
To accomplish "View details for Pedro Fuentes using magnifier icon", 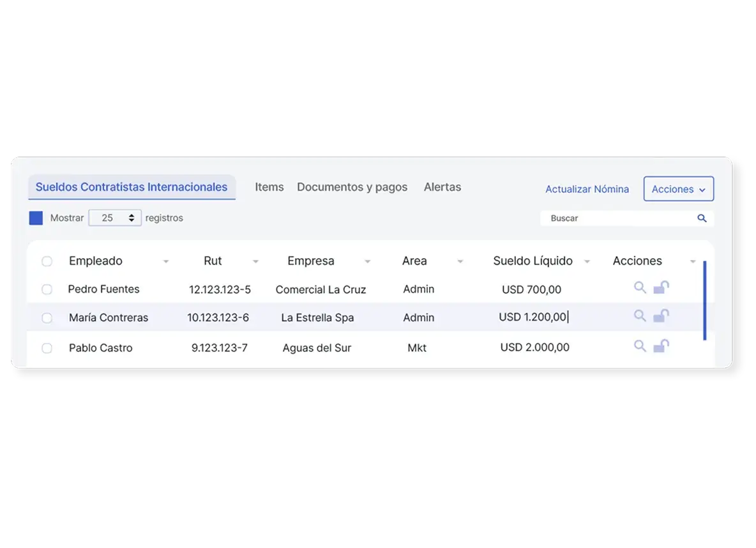I will click(640, 287).
